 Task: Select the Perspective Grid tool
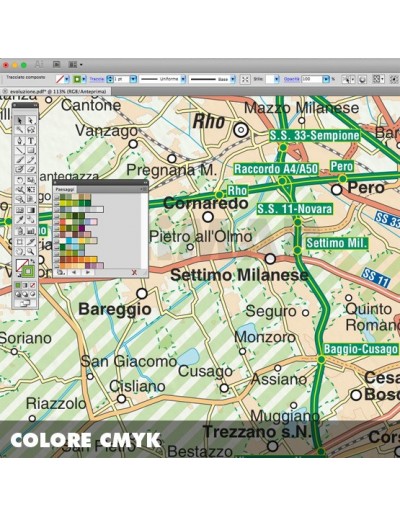tap(31, 199)
